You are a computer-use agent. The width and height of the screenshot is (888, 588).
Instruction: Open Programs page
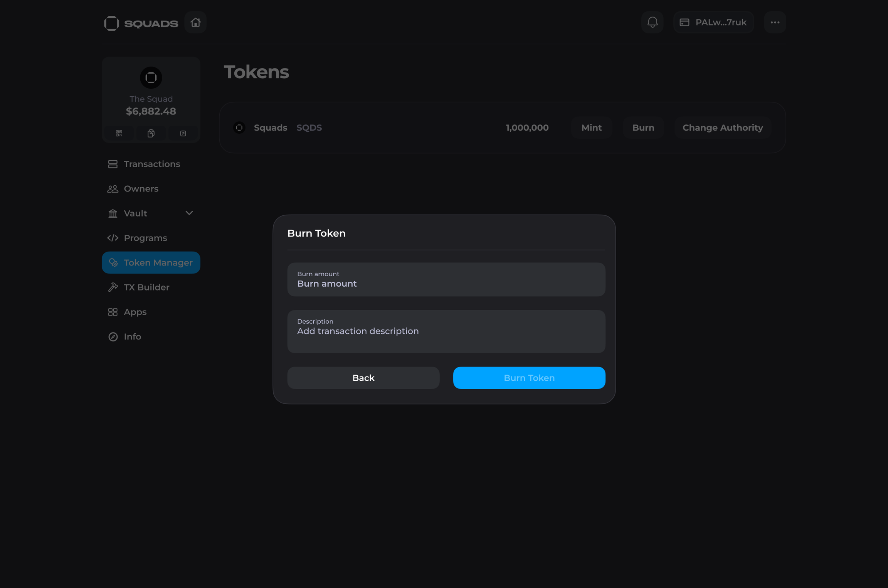tap(145, 238)
